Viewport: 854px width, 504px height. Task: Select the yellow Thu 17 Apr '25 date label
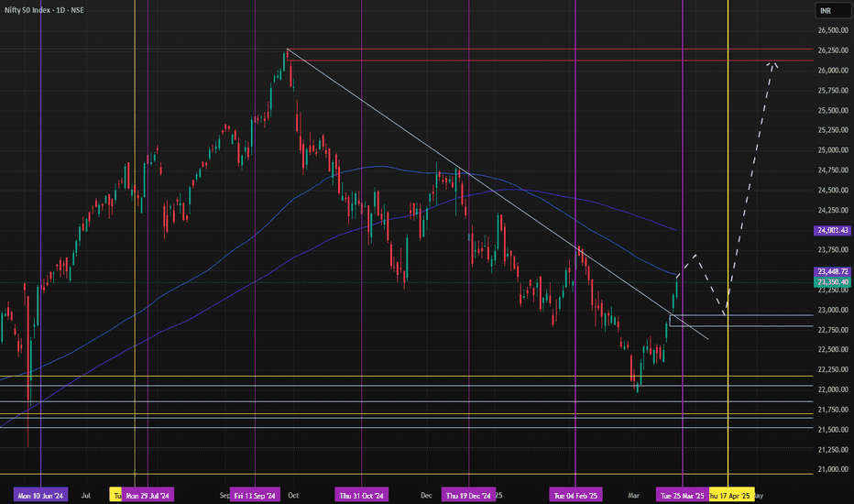(731, 495)
